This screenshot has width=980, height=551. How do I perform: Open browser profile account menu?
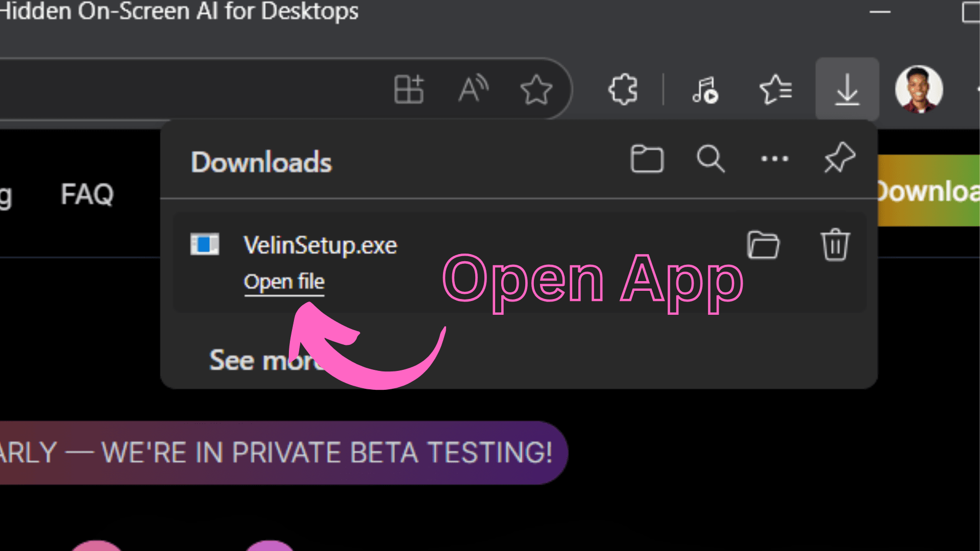click(919, 89)
